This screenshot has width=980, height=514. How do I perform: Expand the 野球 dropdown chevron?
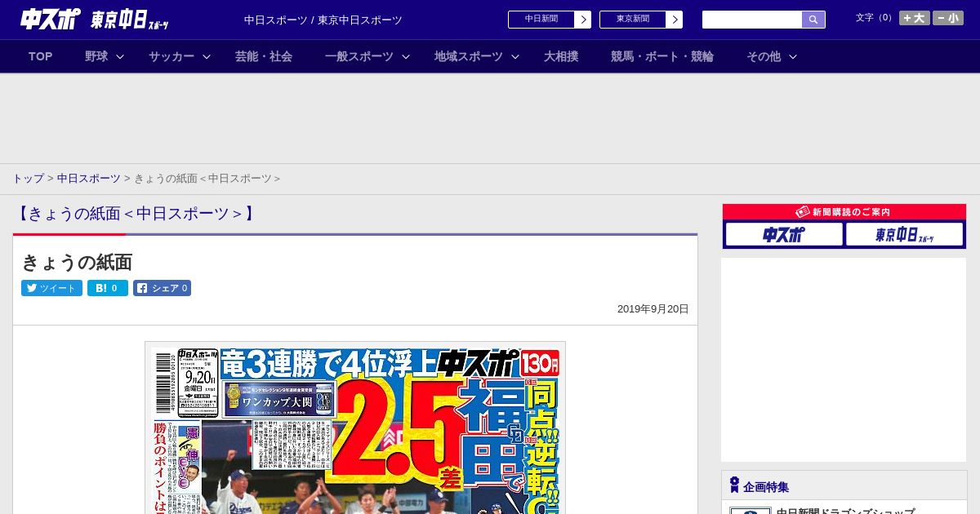coord(120,56)
